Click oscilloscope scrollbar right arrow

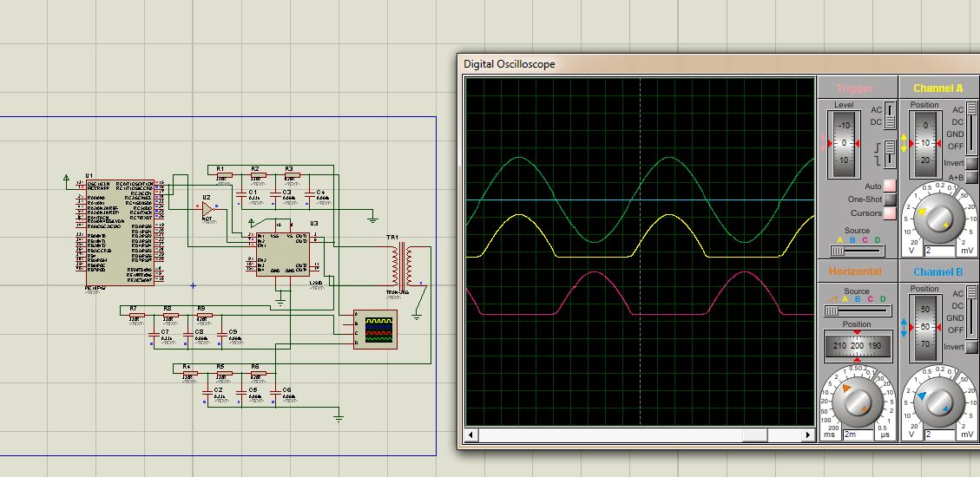click(808, 435)
